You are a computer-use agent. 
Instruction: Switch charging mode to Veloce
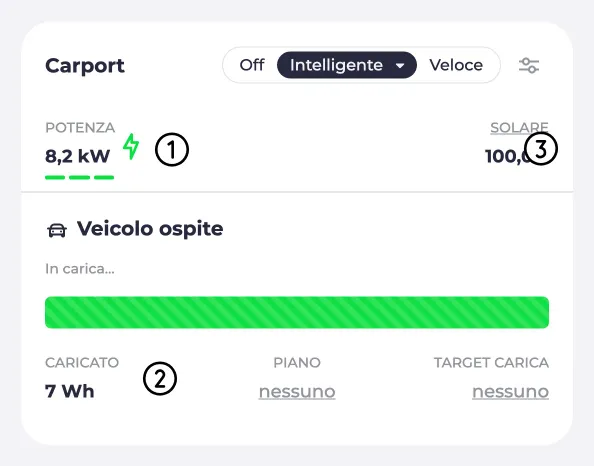[x=456, y=65]
